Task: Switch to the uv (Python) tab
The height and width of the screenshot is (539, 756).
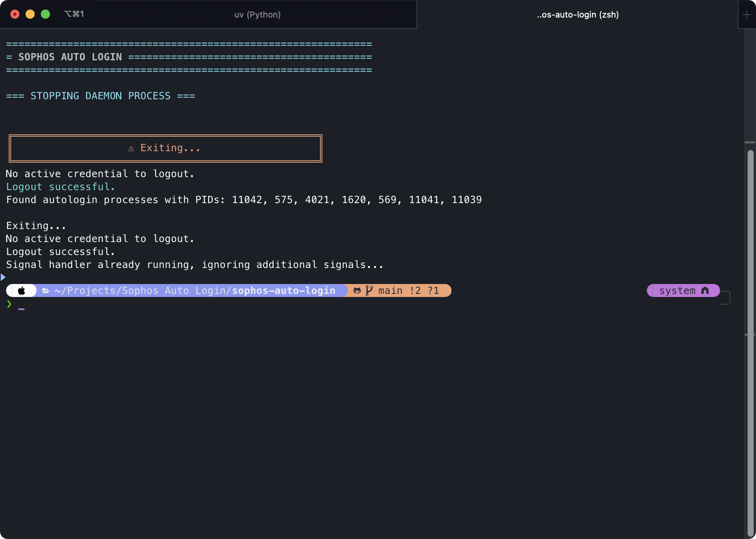Action: coord(257,15)
